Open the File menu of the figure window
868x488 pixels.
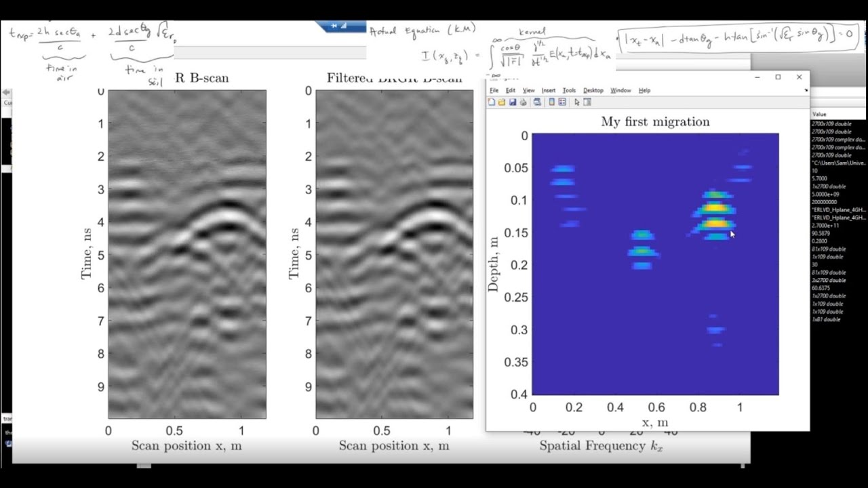[x=494, y=90]
